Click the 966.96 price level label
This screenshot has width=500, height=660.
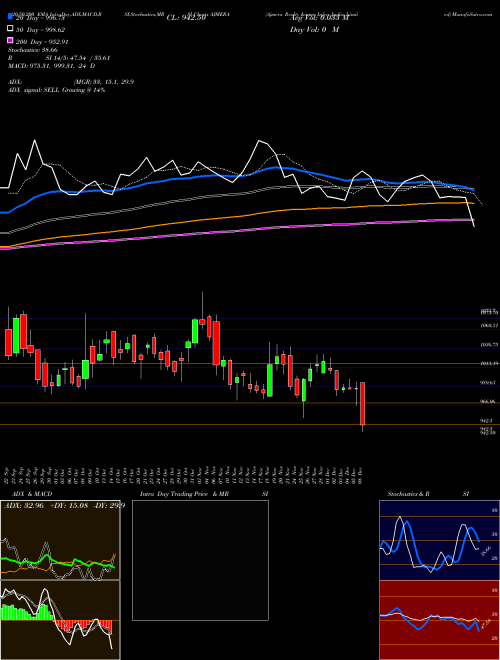coord(488,402)
